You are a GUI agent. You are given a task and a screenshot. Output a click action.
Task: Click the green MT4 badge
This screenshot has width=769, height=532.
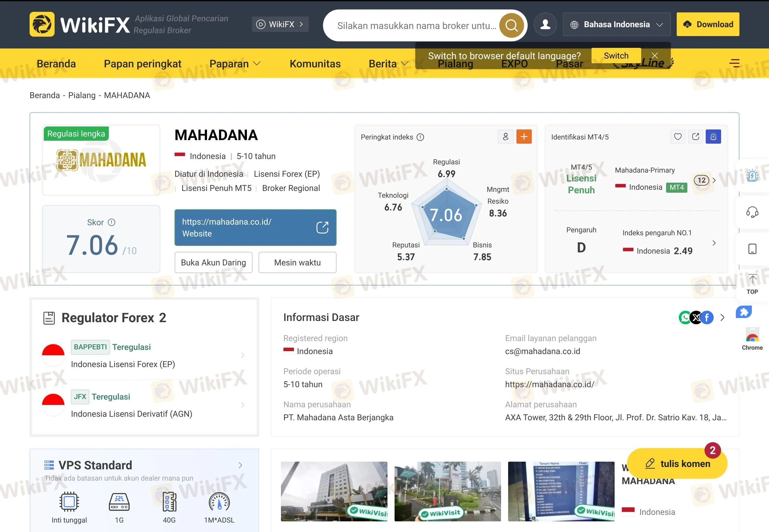pos(676,187)
